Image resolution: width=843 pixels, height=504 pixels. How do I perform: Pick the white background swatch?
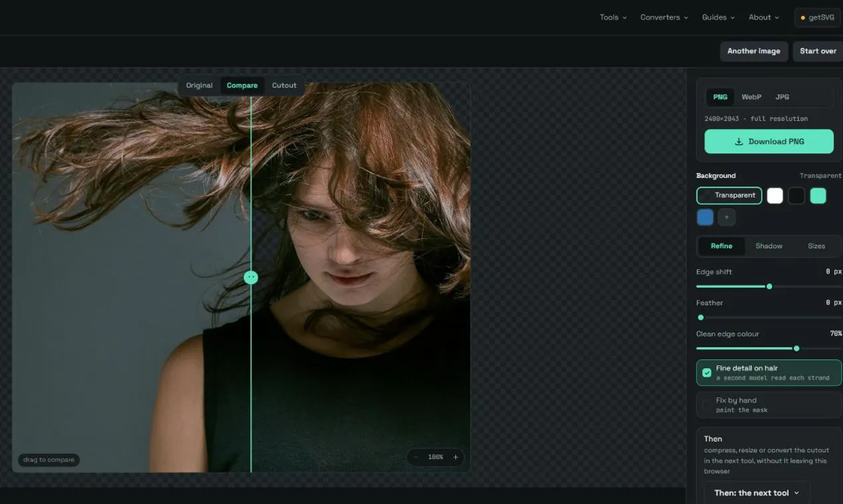click(x=775, y=196)
